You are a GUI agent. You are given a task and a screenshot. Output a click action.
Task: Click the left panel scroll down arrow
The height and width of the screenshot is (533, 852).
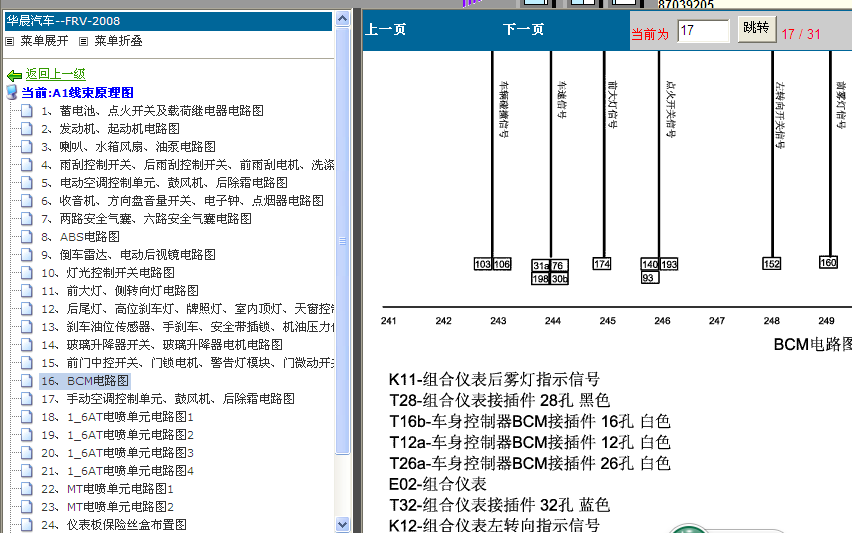[342, 525]
